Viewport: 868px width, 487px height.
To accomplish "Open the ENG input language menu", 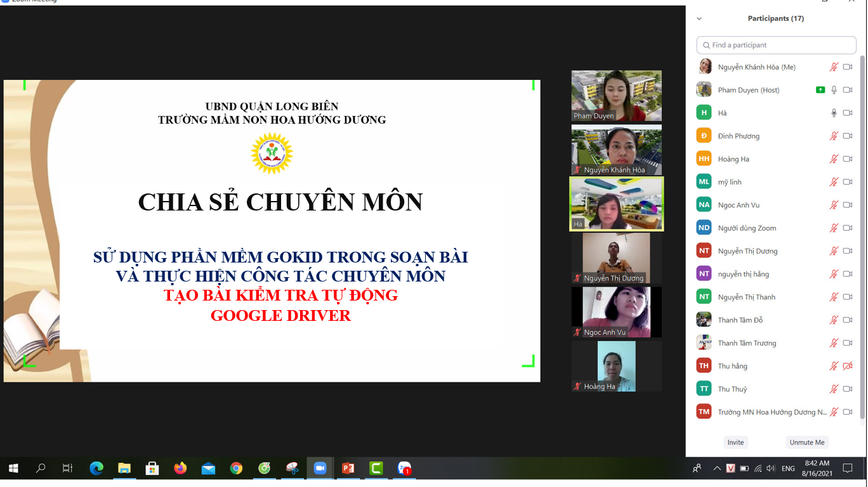I will pyautogui.click(x=788, y=469).
